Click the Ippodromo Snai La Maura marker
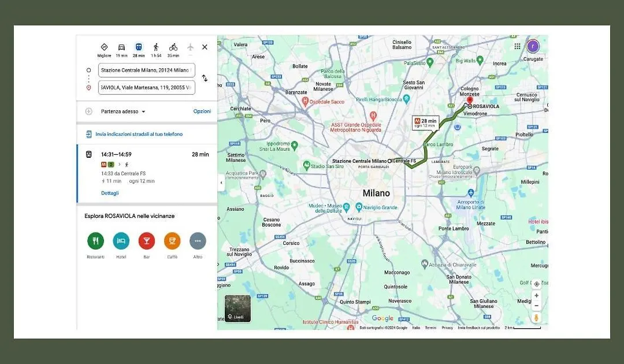The width and height of the screenshot is (624, 364). point(295,146)
